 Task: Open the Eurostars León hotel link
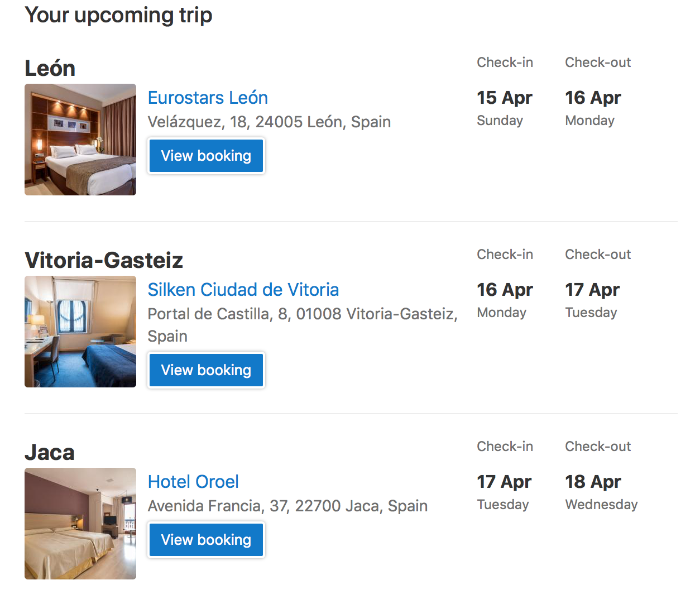pos(208,98)
